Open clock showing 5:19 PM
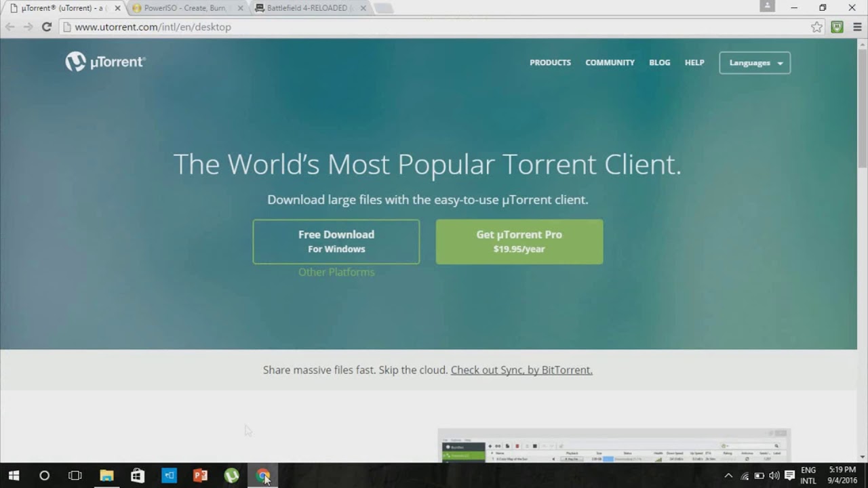This screenshot has width=868, height=488. [x=842, y=476]
